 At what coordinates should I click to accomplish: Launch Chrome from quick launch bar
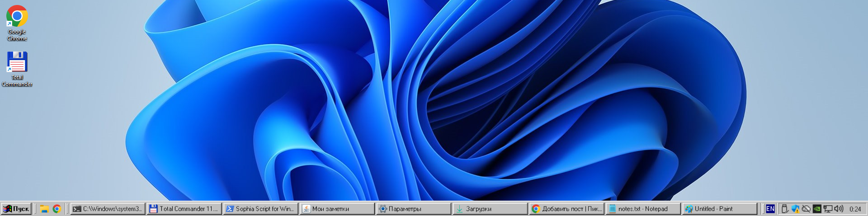(57, 209)
